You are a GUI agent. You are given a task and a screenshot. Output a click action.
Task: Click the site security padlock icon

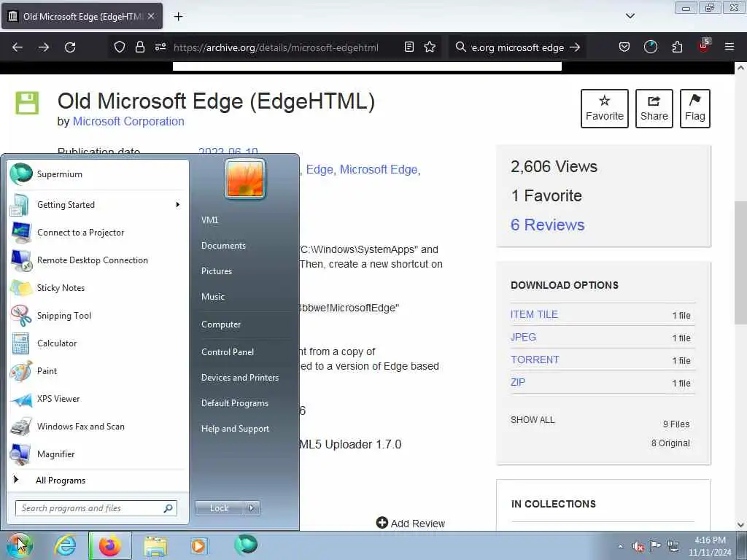click(139, 47)
